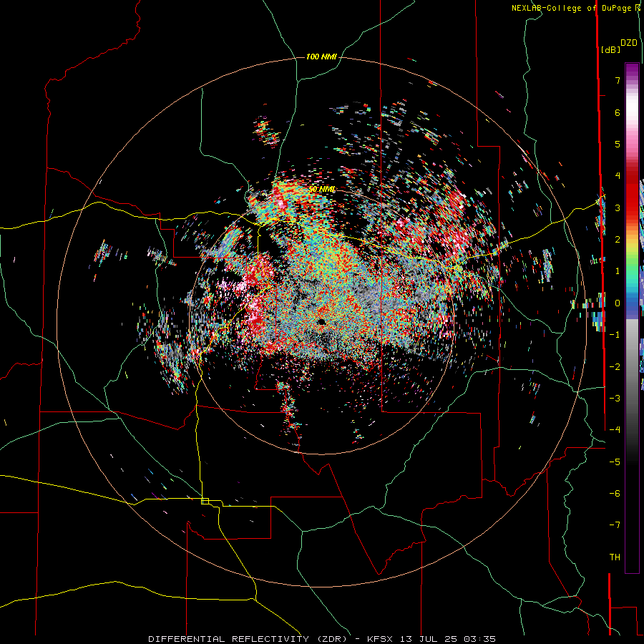Screen dimensions: 644x644
Task: Click the 50 NMI range ring label
Action: [x=322, y=190]
